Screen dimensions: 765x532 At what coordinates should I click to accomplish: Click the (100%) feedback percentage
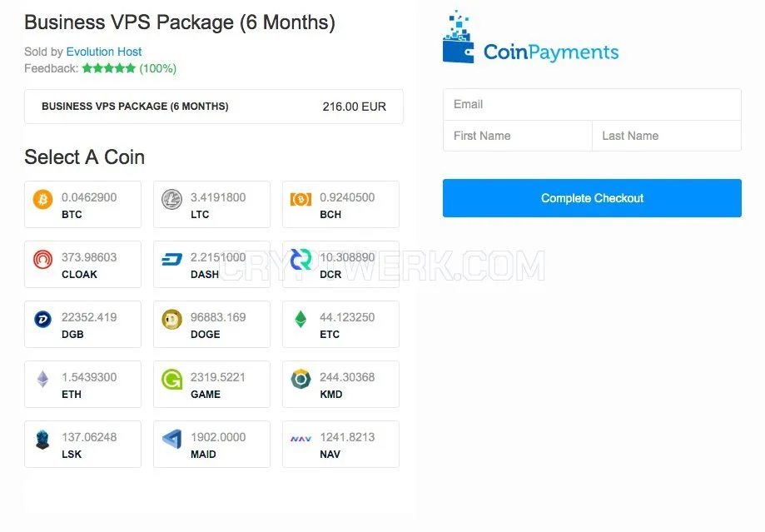pos(157,69)
